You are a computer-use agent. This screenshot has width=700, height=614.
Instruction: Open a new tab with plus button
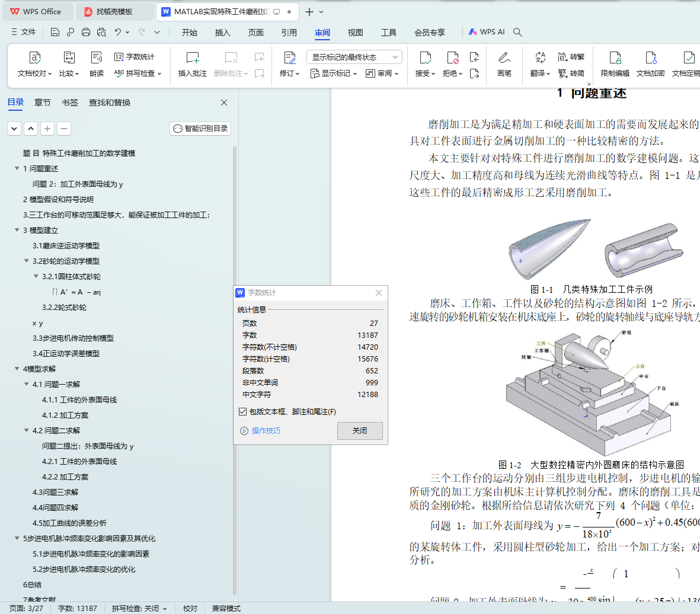coord(309,12)
